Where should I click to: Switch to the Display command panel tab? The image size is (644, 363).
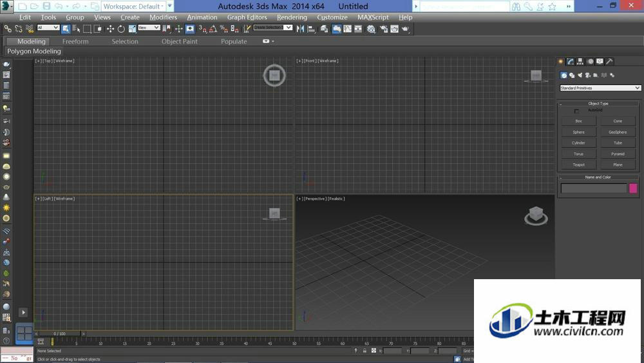(x=600, y=61)
